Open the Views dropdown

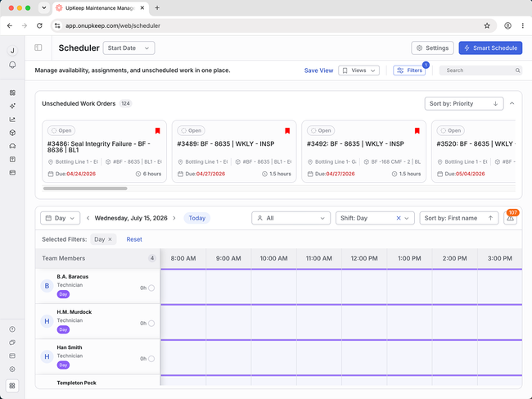tap(358, 70)
